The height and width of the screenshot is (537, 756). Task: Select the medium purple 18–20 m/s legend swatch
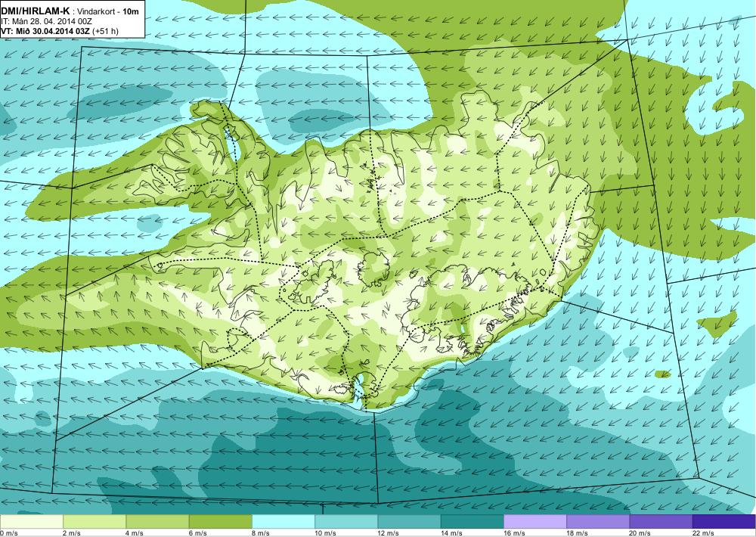pos(598,522)
